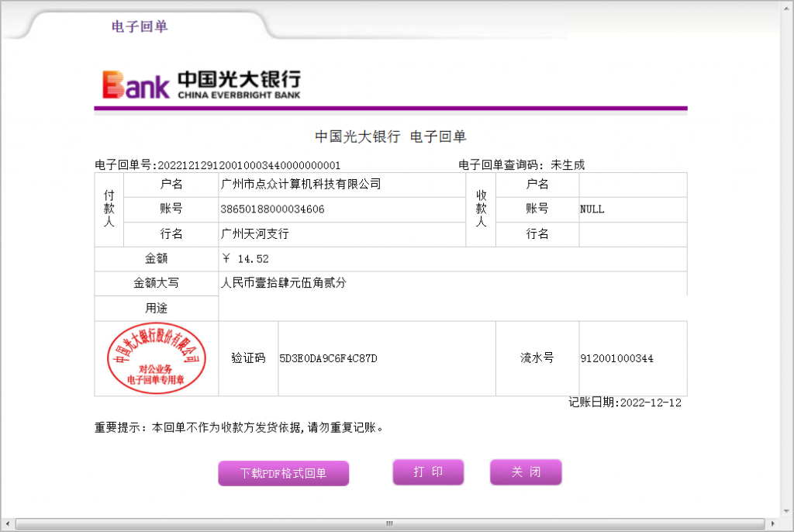This screenshot has height=532, width=794.
Task: Click payer name 广州市点众计算机科技有限公司
Action: 301,185
